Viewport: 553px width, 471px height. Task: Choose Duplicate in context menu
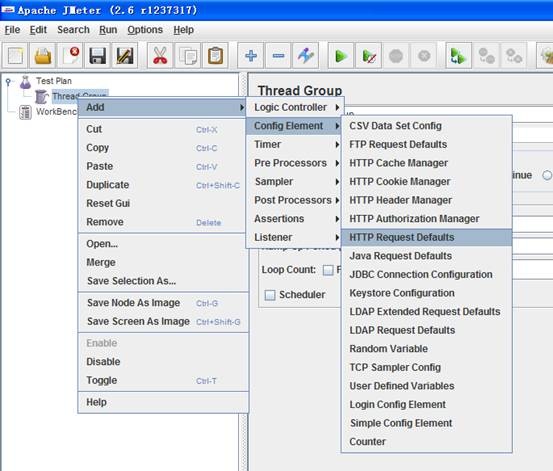(162, 185)
